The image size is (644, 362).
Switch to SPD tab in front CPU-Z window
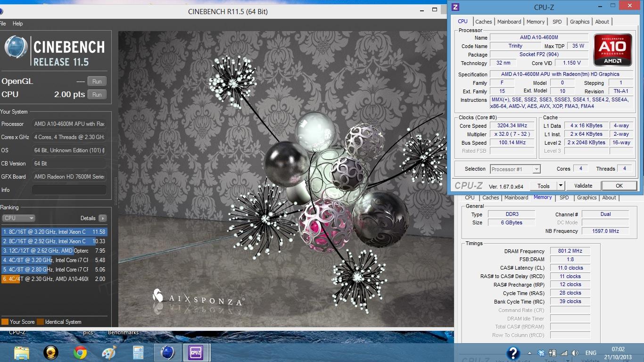(557, 22)
